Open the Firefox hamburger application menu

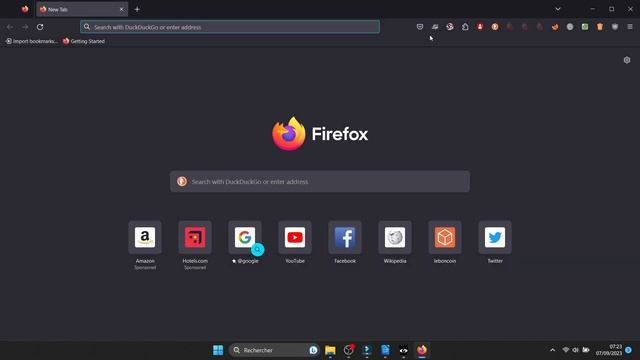pos(630,27)
